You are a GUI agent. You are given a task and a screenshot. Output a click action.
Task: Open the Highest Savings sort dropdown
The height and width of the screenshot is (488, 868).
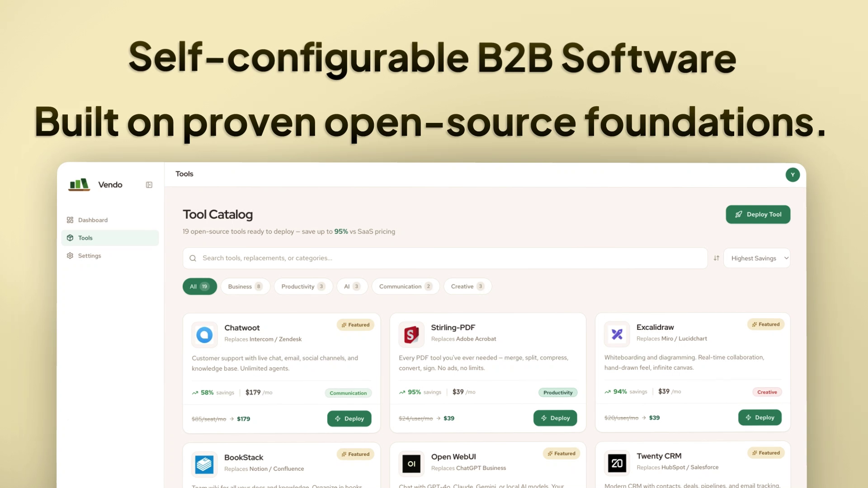[757, 258]
